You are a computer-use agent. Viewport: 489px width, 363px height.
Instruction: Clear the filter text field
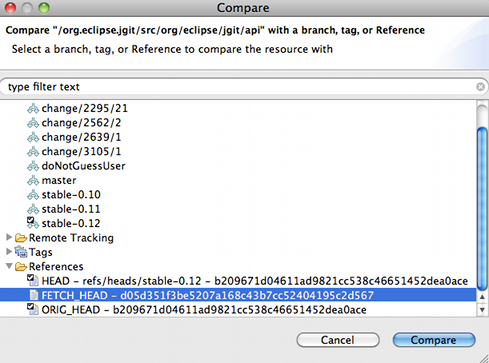tap(480, 87)
